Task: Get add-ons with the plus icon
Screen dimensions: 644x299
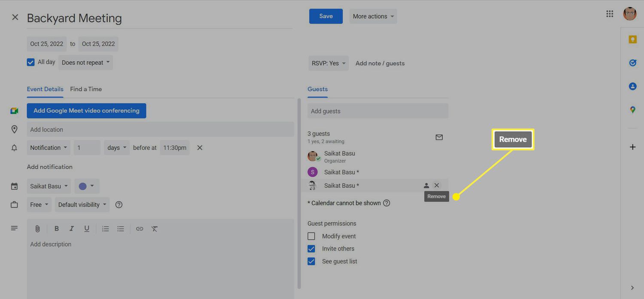Action: pos(632,147)
